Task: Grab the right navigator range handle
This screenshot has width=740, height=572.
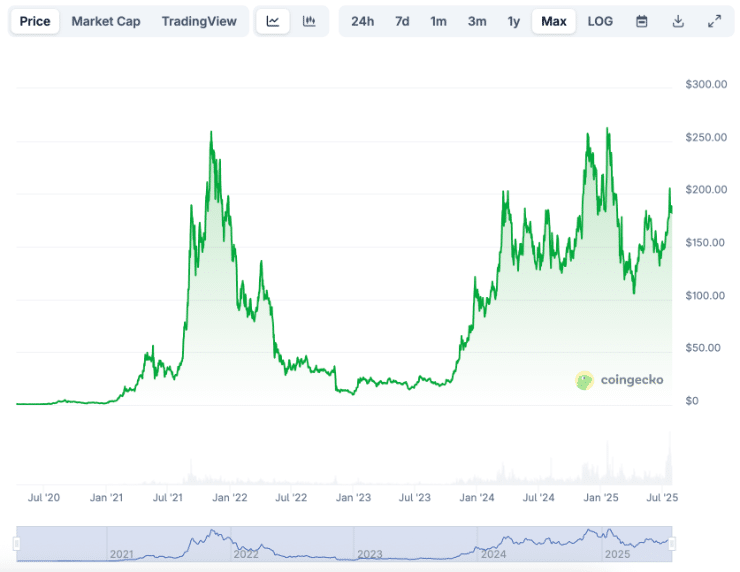Action: [x=672, y=544]
